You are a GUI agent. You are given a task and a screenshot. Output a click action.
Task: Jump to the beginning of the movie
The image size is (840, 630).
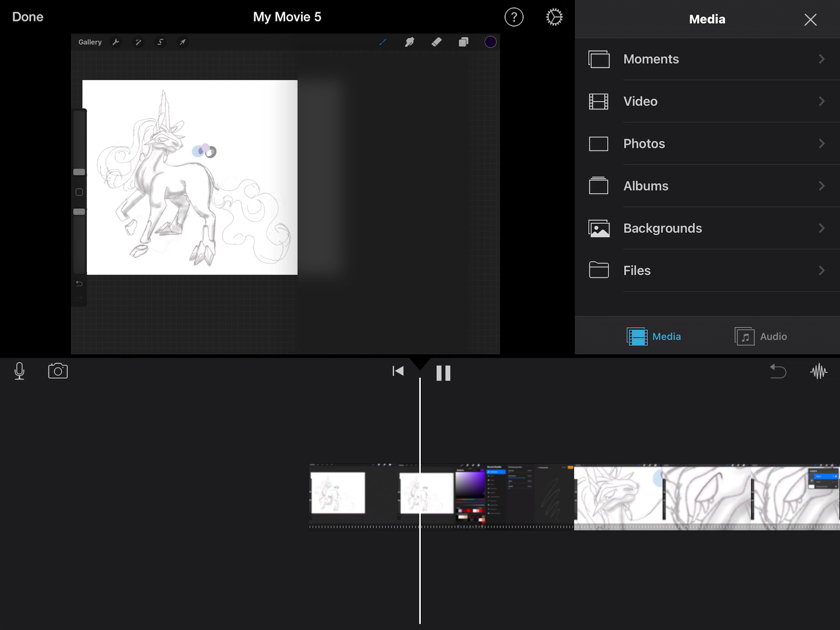point(398,371)
